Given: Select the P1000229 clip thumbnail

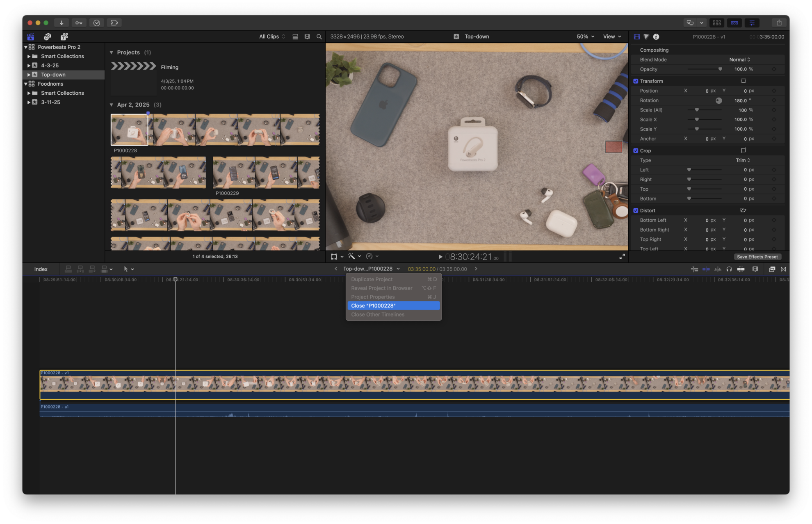Looking at the screenshot, I should 267,172.
